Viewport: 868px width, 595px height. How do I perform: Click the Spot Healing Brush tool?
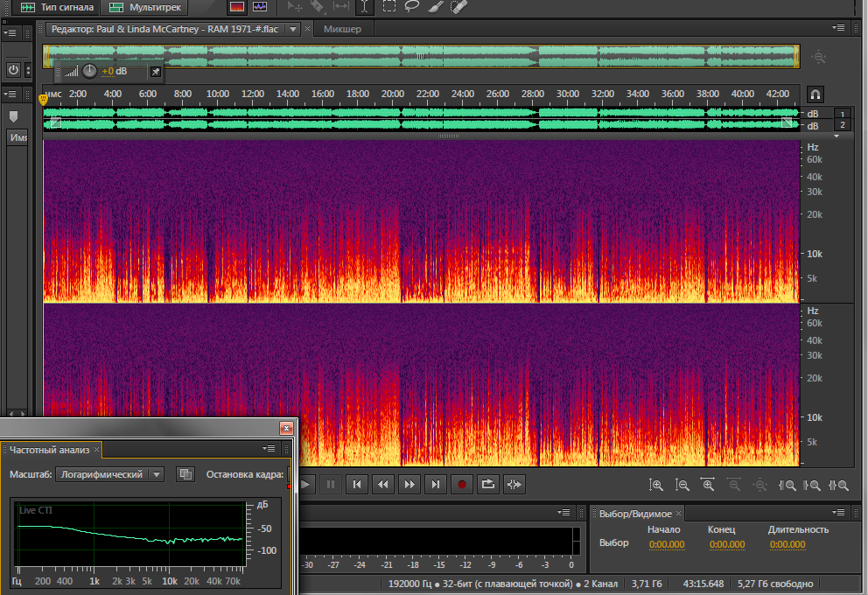pos(457,7)
